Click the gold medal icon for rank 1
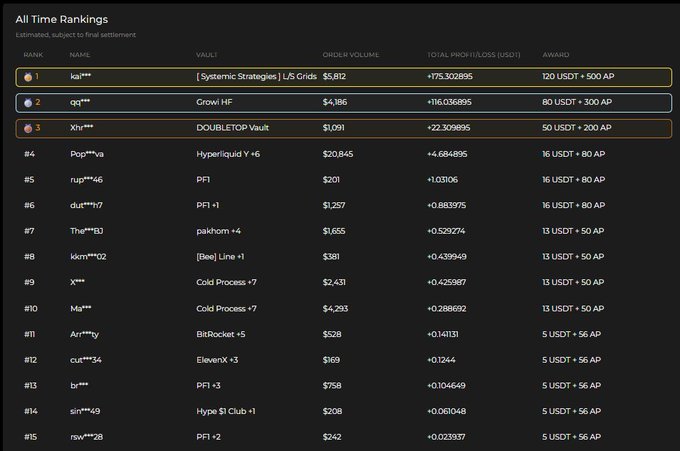The width and height of the screenshot is (680, 451). tap(28, 77)
